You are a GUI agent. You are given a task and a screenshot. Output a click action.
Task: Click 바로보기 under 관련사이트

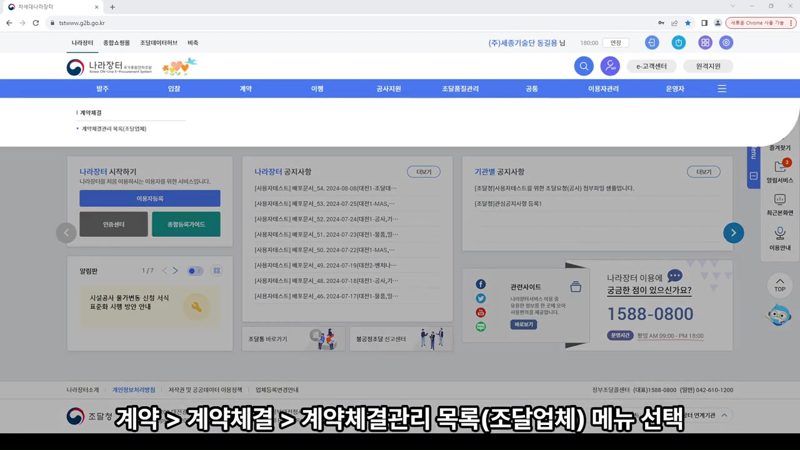pyautogui.click(x=523, y=324)
